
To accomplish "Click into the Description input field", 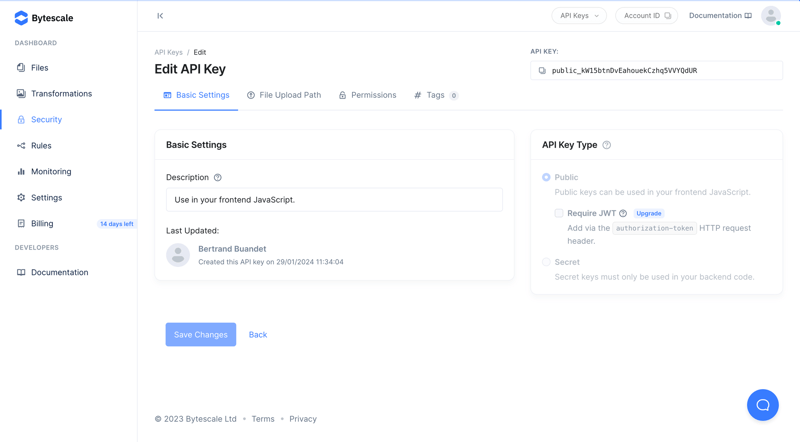I will (x=334, y=200).
